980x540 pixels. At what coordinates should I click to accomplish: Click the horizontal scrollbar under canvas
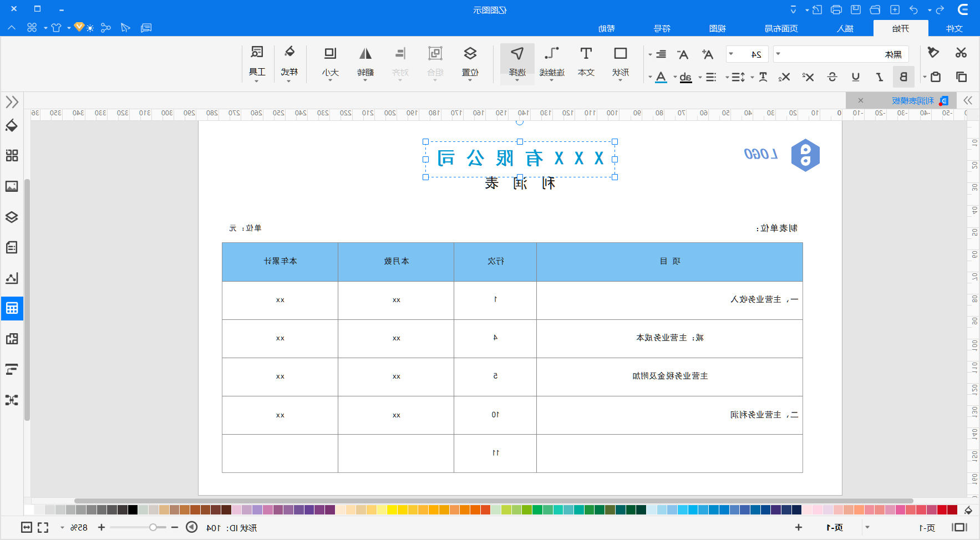pos(494,501)
